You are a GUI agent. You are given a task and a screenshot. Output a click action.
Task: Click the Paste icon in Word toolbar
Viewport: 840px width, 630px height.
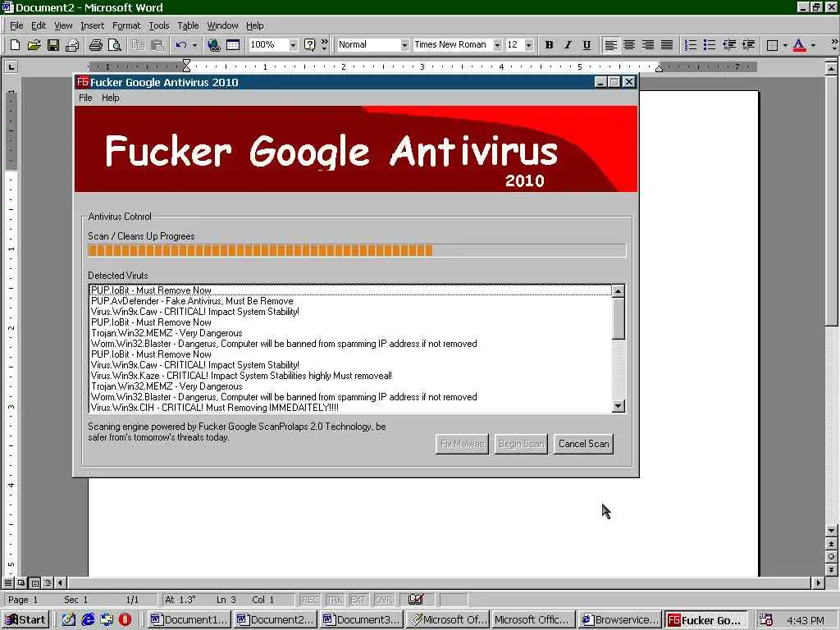point(157,45)
